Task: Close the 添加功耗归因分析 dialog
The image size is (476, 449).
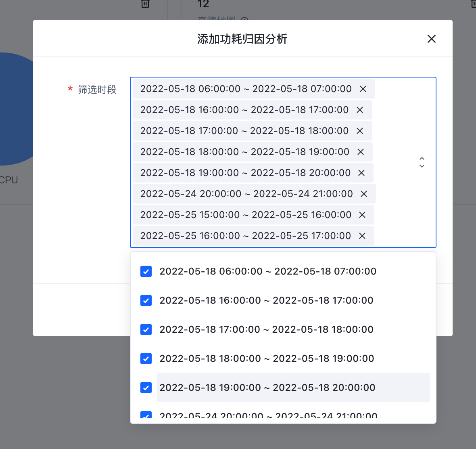Action: (x=431, y=39)
